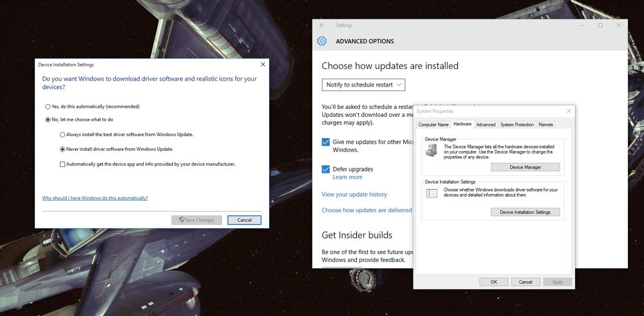Click the Advanced Options gear icon
This screenshot has width=644, height=316.
coord(321,41)
